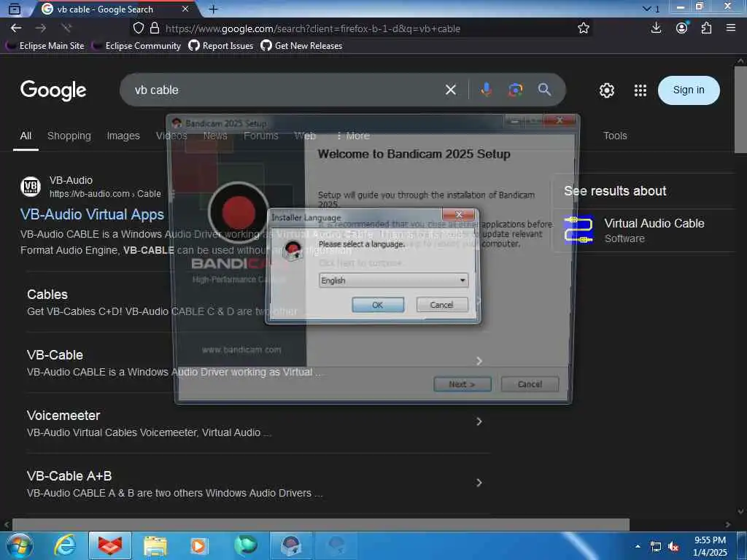Close the vb cable Google Search tab

pyautogui.click(x=185, y=9)
